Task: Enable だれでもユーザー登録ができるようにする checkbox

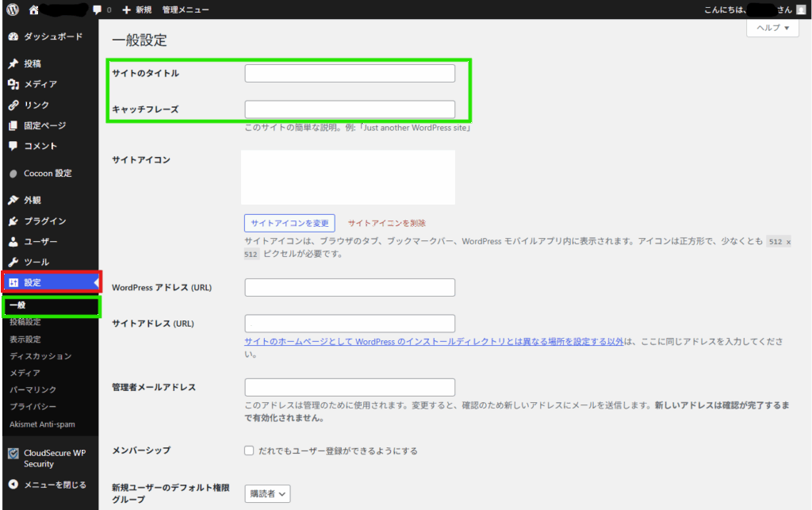Action: pos(249,451)
